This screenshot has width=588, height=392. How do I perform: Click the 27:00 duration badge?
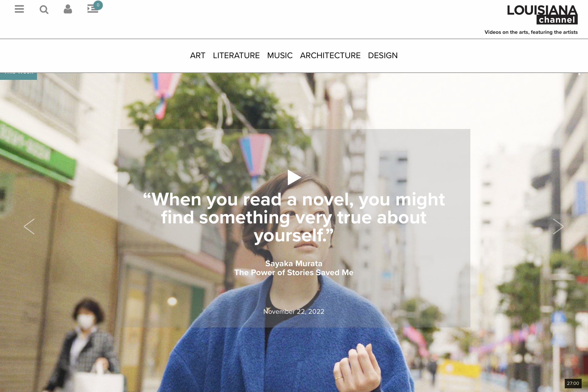(573, 383)
